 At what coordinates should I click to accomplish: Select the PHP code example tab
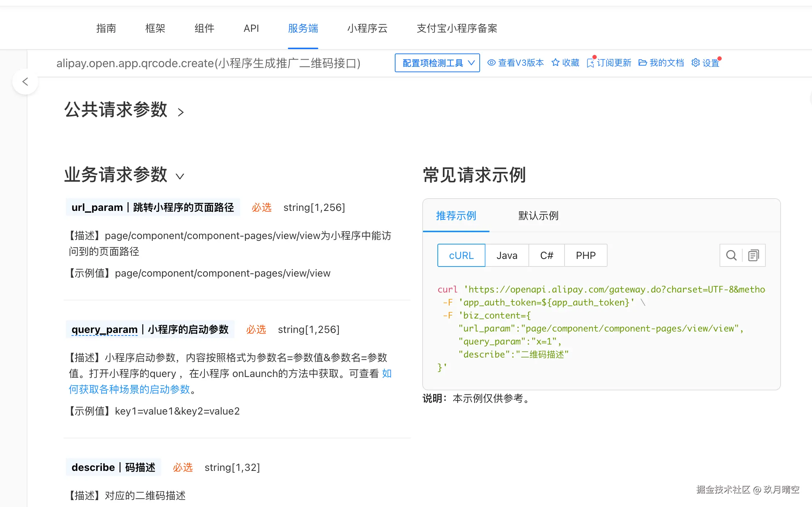click(585, 255)
